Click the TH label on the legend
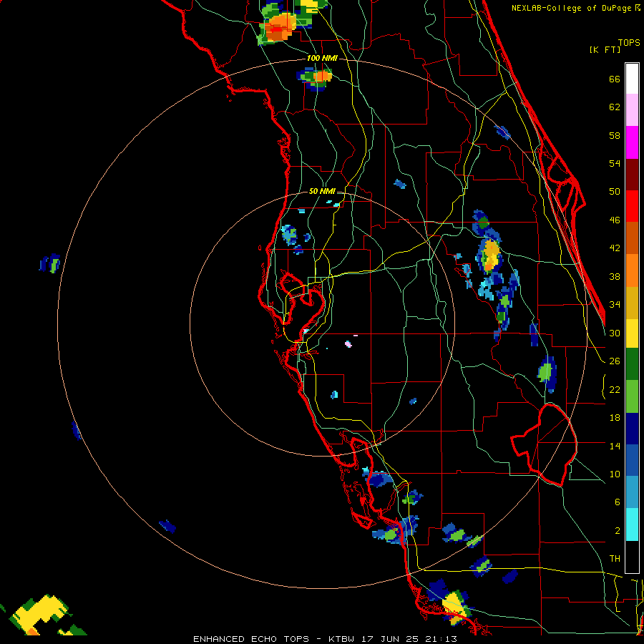 click(x=615, y=559)
